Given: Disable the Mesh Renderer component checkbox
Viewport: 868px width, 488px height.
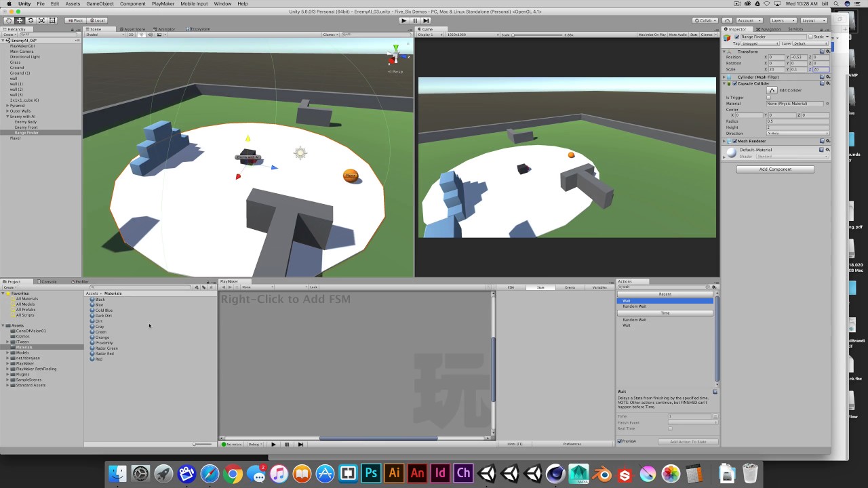Looking at the screenshot, I should (734, 141).
